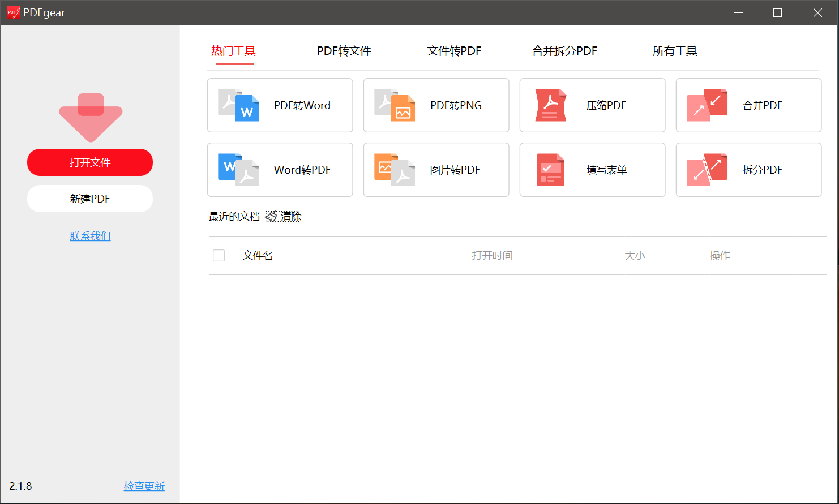Click the 打开文件 button
The image size is (839, 504).
point(89,162)
